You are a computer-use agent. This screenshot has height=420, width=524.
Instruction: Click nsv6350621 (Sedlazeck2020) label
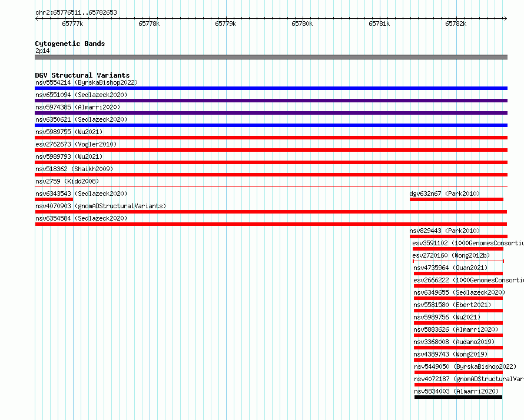pos(81,119)
